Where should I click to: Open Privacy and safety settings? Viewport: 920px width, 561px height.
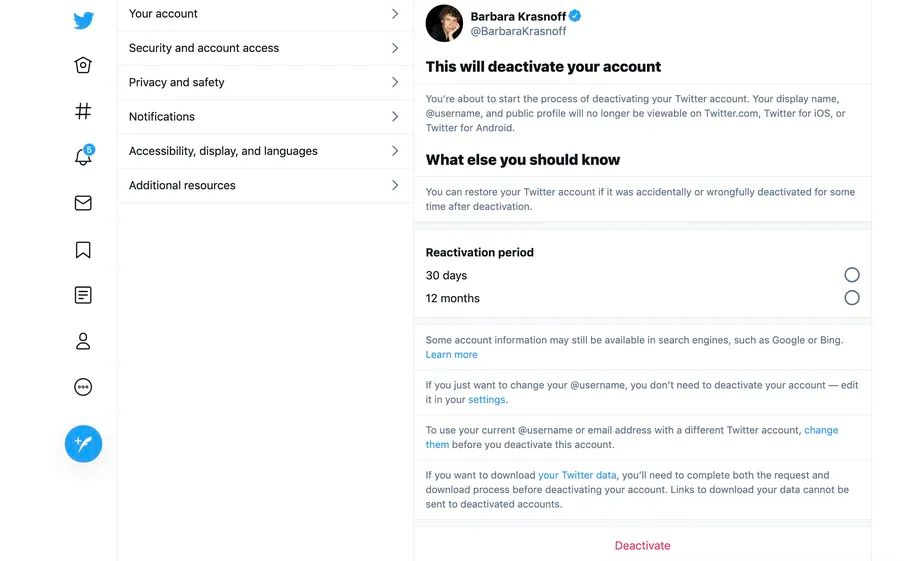click(x=177, y=82)
